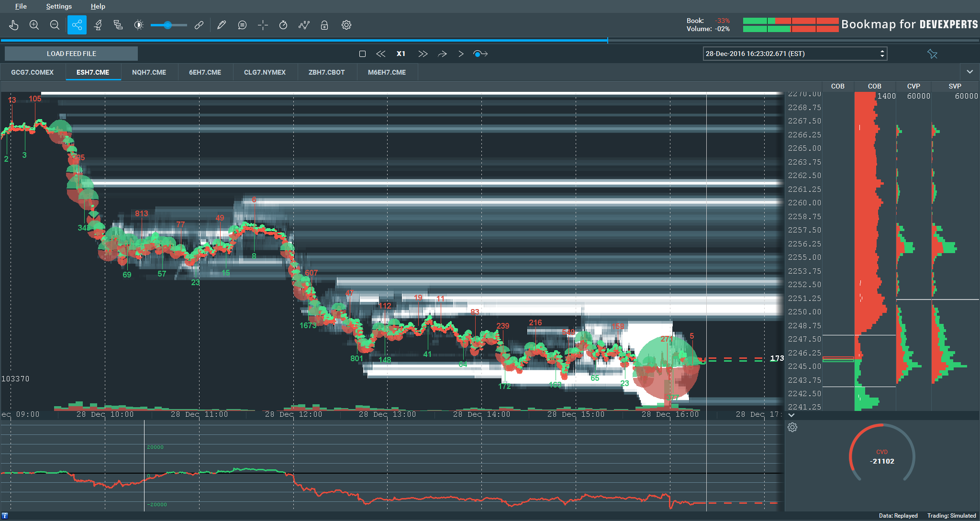The height and width of the screenshot is (521, 980).
Task: Expand the tab list chevron
Action: [x=969, y=72]
